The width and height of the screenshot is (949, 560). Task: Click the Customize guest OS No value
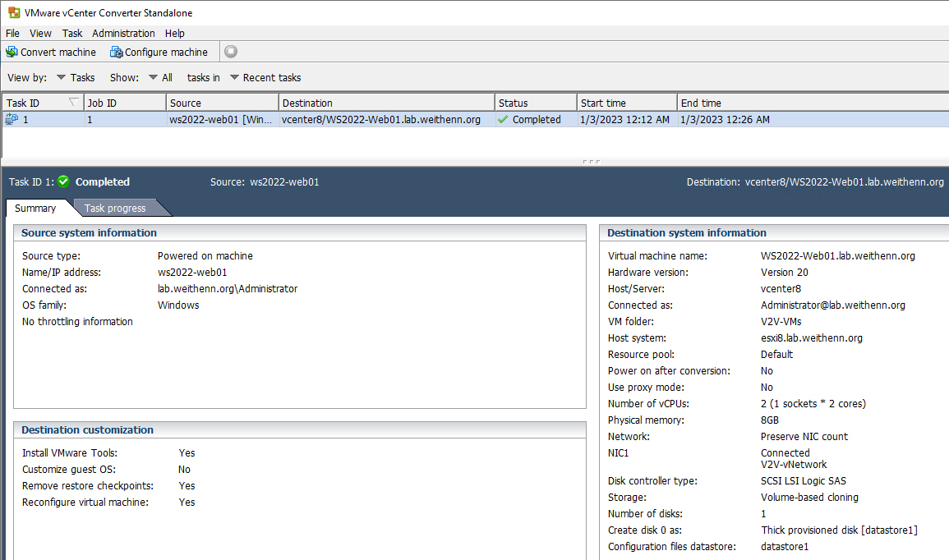185,470
